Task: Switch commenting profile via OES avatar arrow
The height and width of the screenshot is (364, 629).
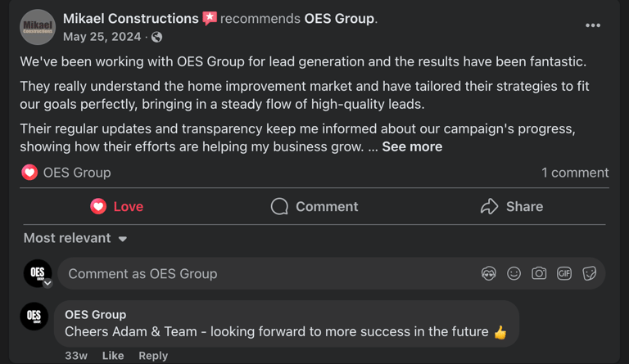Action: (x=48, y=283)
